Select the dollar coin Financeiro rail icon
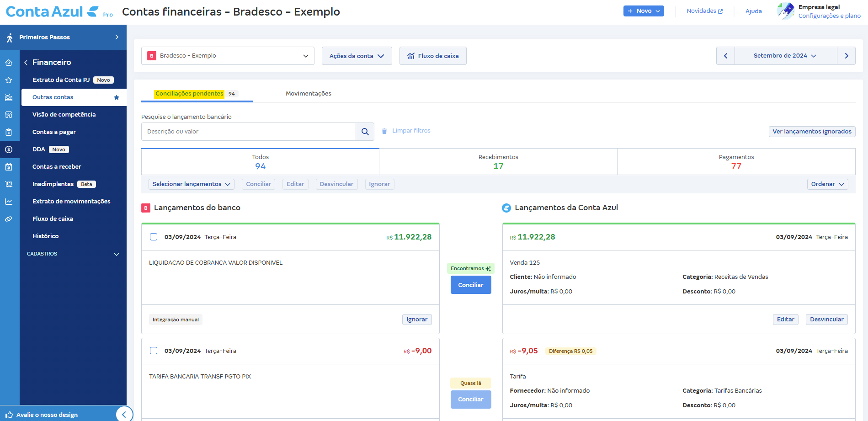Viewport: 868px width, 421px height. pos(9,149)
